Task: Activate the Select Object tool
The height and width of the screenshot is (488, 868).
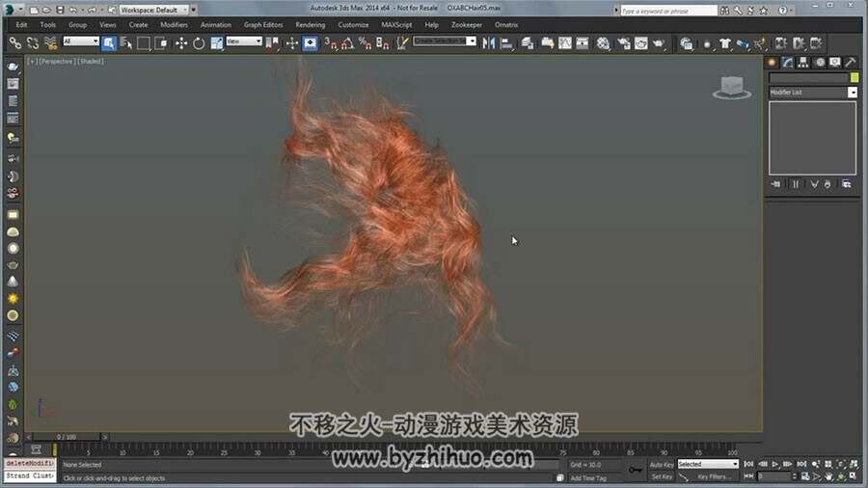Action: pos(109,43)
